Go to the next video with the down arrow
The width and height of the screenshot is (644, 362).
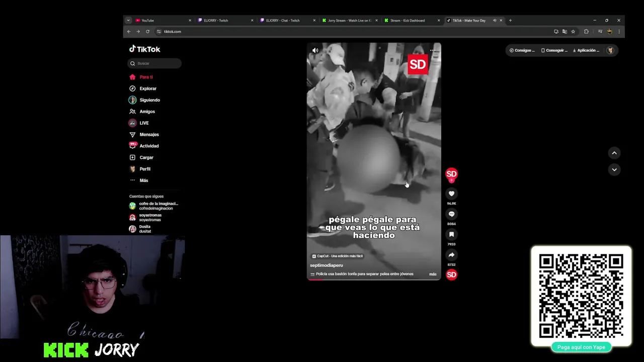click(x=614, y=169)
